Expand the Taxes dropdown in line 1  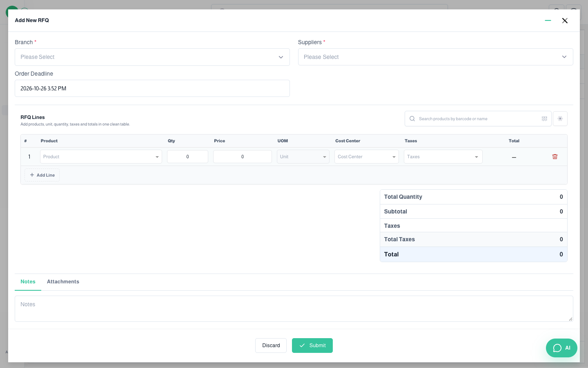click(443, 157)
